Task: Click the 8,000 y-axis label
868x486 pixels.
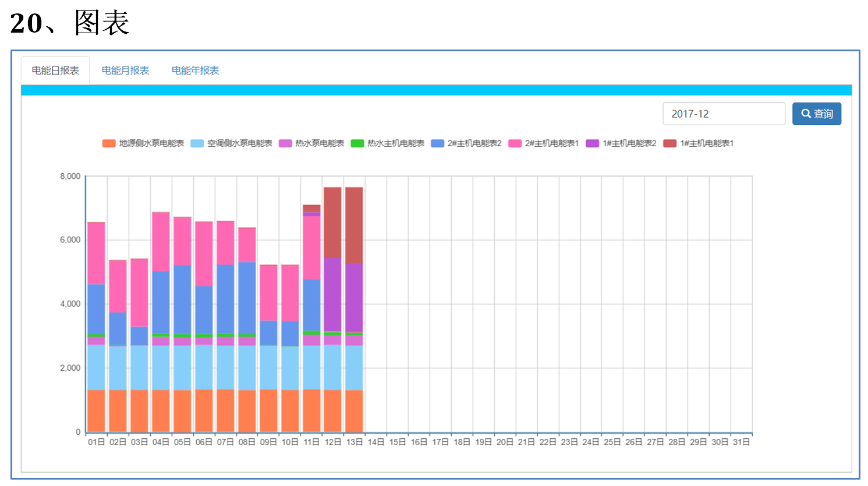Action: click(70, 176)
